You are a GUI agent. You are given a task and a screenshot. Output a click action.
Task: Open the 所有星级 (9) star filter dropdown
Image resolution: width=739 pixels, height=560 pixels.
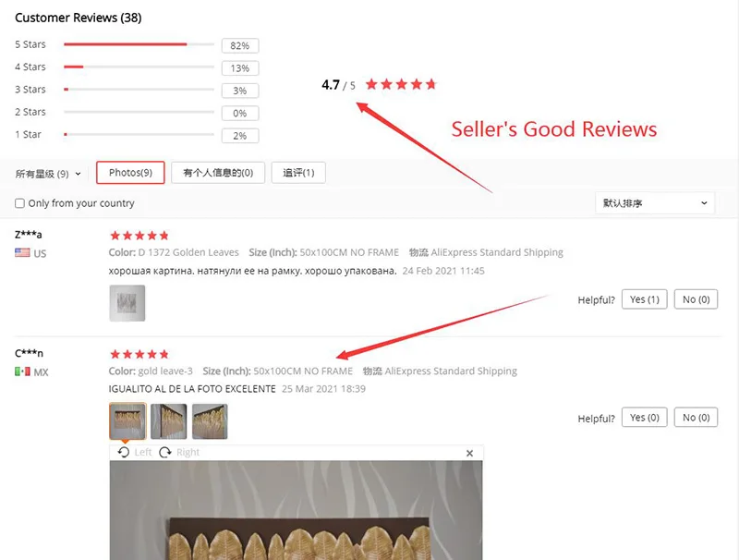(48, 174)
